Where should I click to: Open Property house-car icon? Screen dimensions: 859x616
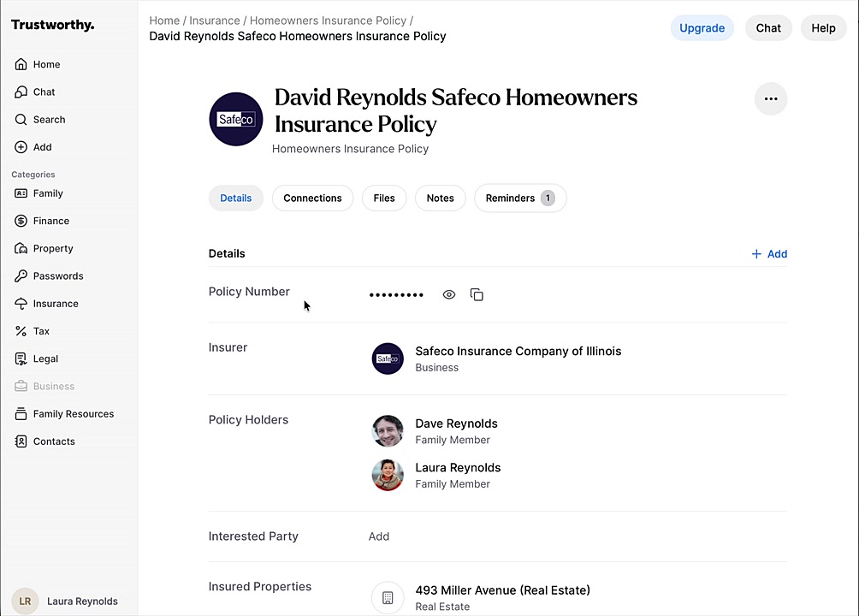point(21,248)
